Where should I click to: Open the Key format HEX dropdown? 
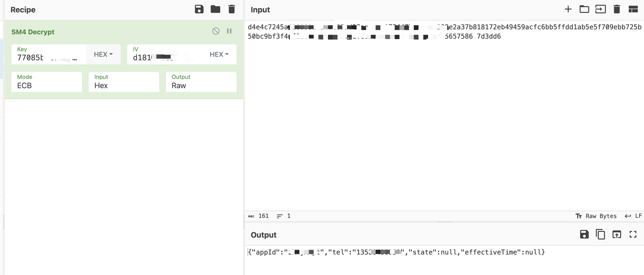coord(103,54)
